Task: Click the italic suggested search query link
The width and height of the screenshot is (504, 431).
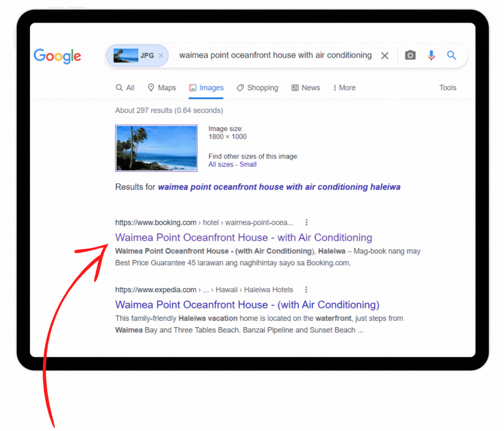Action: click(x=279, y=187)
